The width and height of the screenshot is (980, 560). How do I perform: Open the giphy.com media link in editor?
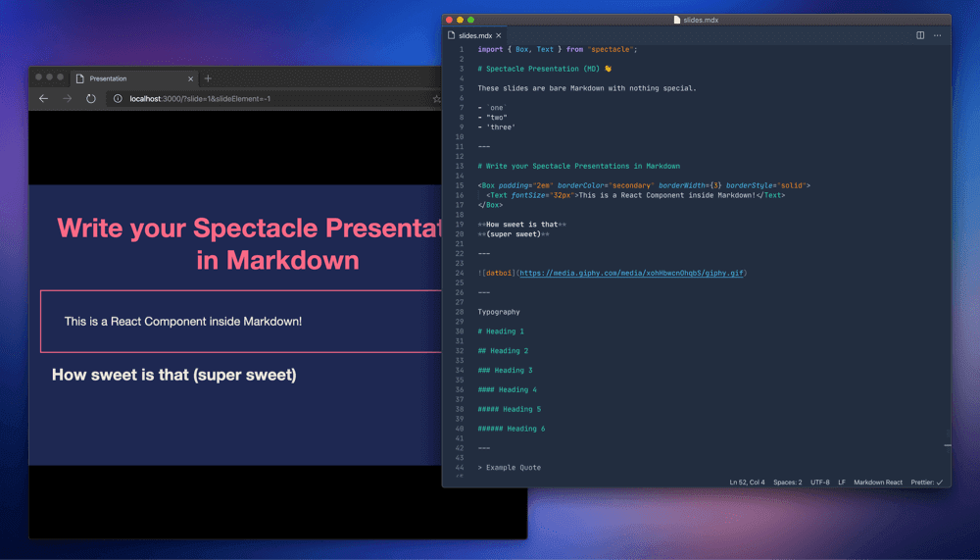pos(631,273)
